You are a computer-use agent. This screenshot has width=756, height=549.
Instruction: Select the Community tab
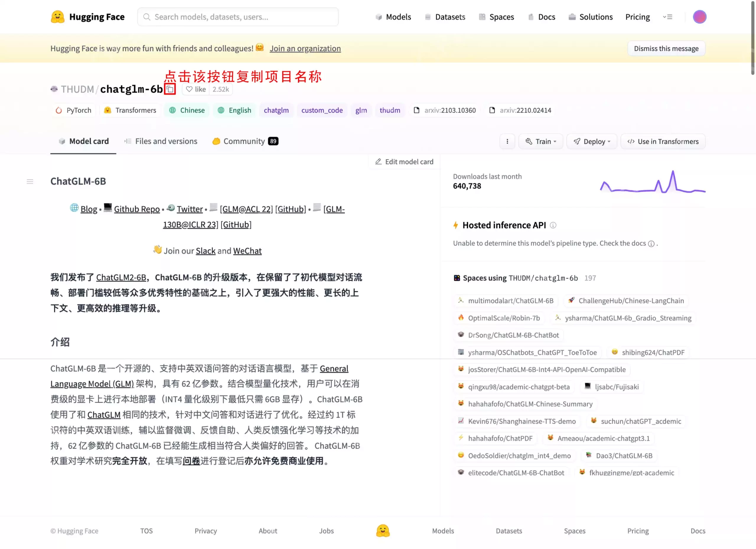pos(244,141)
